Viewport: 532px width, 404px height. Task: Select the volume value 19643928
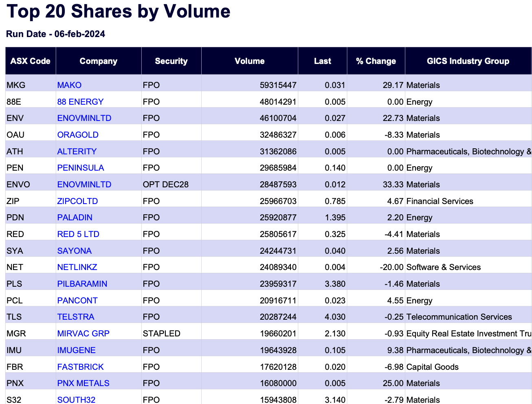click(x=278, y=350)
